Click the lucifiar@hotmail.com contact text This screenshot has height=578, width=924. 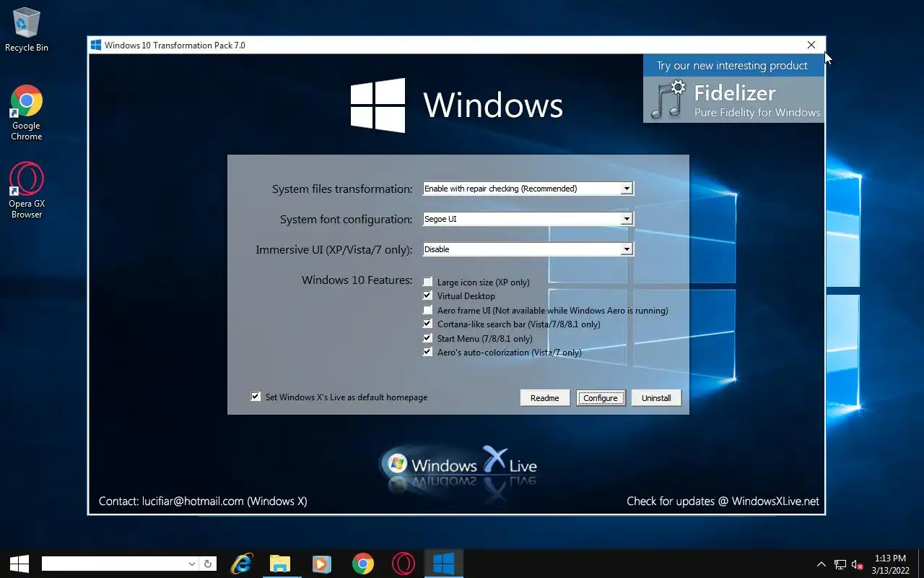coord(193,501)
